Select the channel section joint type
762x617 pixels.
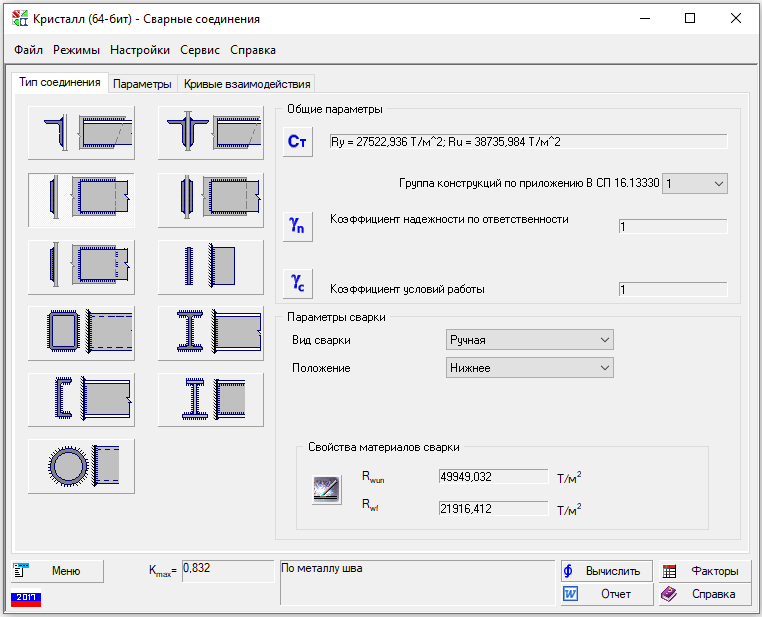pos(81,398)
